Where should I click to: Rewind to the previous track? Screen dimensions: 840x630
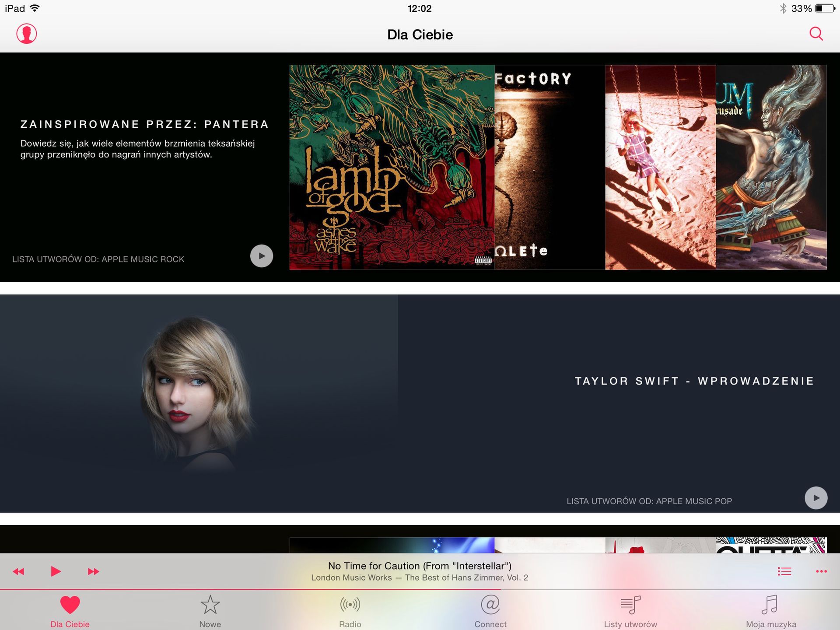pos(19,571)
